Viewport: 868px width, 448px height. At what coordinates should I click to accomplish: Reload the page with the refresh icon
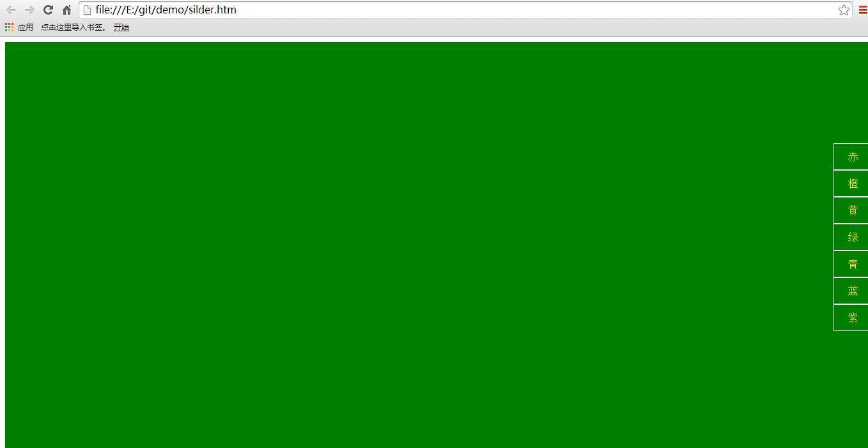coord(48,10)
